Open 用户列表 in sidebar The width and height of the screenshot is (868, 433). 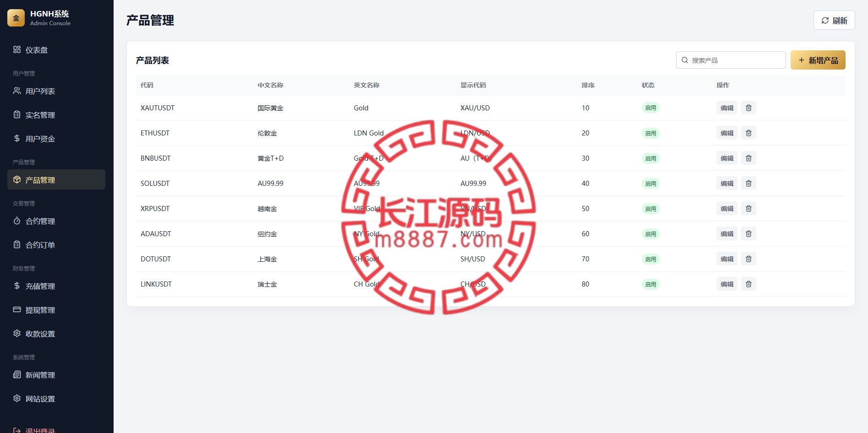[x=56, y=91]
